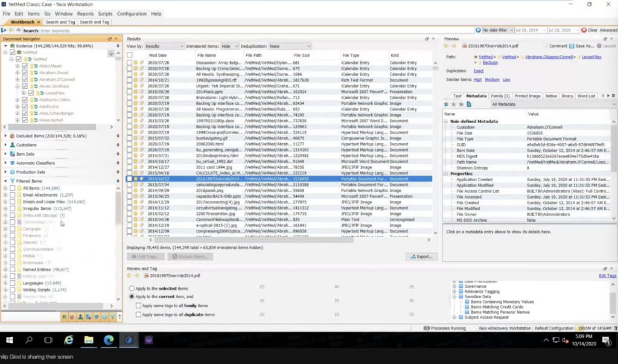
Task: Expand the Abraham.O'Connell tree node
Action: click(x=18, y=79)
